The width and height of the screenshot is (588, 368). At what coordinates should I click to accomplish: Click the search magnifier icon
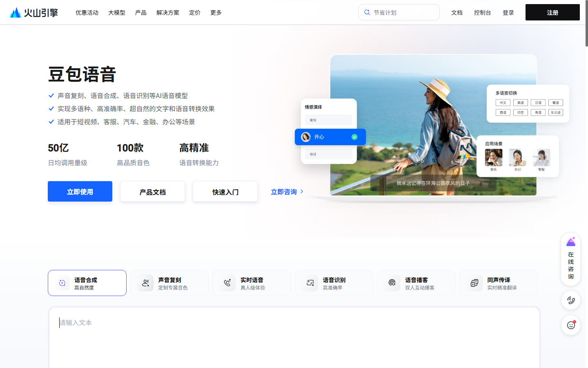coord(367,12)
